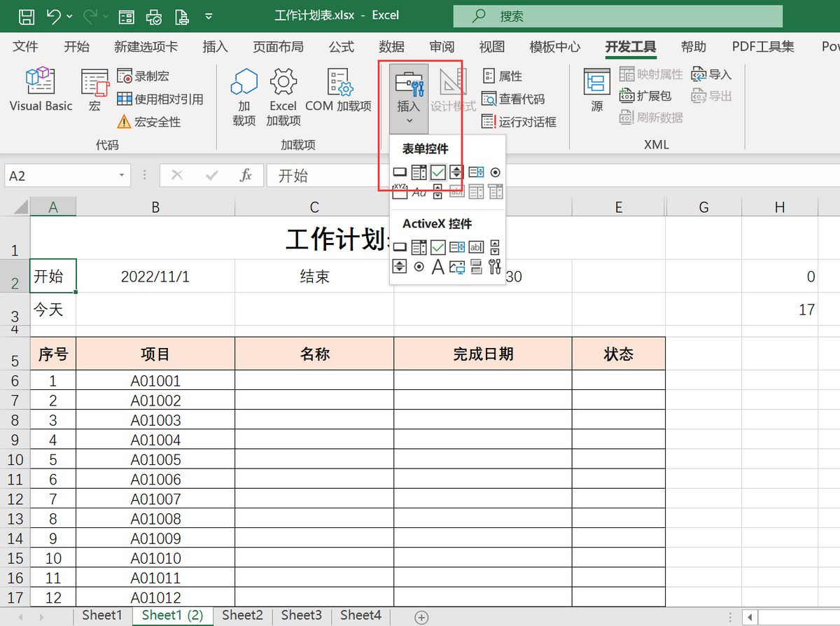The image size is (840, 626).
Task: Insert a form control Spin Button
Action: 456,172
